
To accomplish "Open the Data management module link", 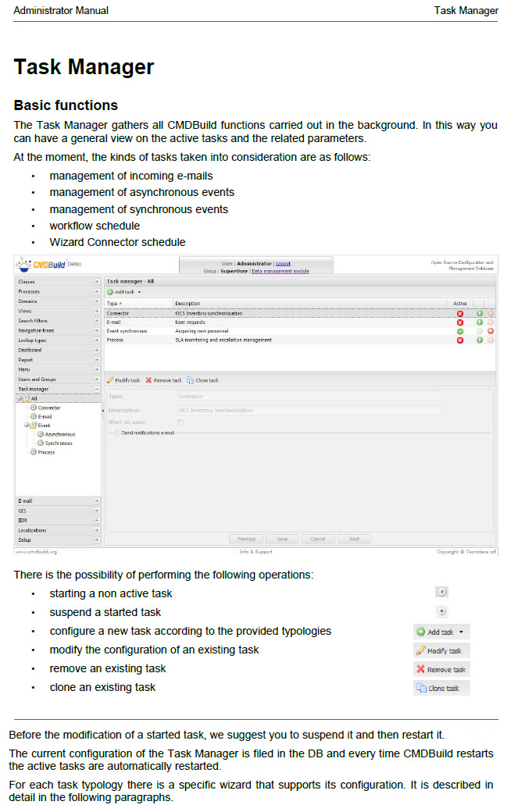I will [280, 271].
